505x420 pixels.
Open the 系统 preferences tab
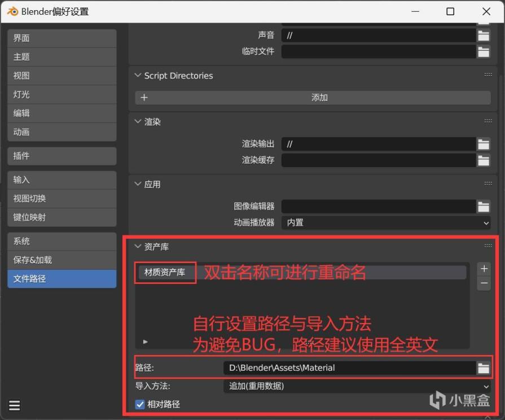click(62, 242)
